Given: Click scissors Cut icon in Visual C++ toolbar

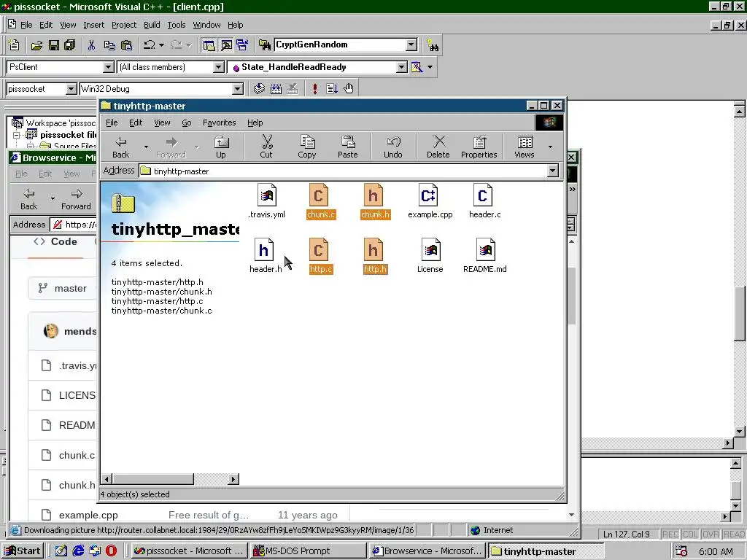Looking at the screenshot, I should pyautogui.click(x=91, y=45).
